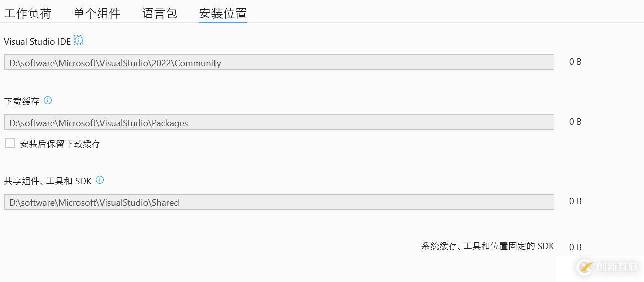Click the 下载缓存 section label

[x=22, y=101]
